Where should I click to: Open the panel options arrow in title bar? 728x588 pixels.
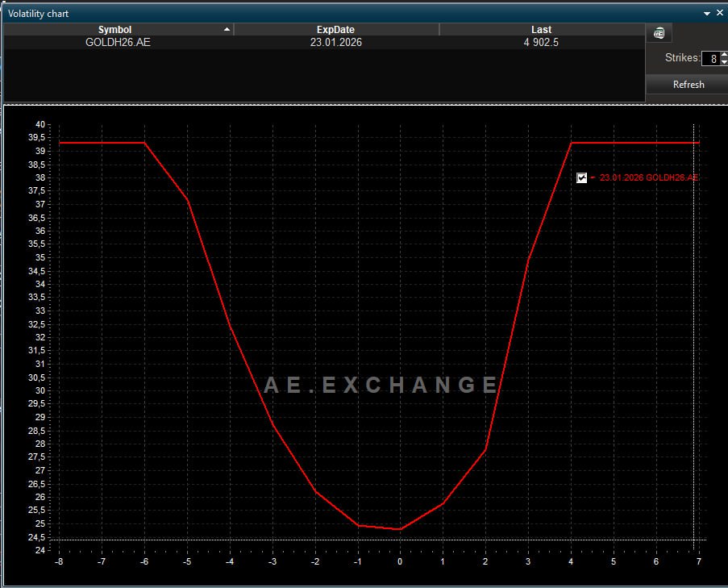coord(707,14)
